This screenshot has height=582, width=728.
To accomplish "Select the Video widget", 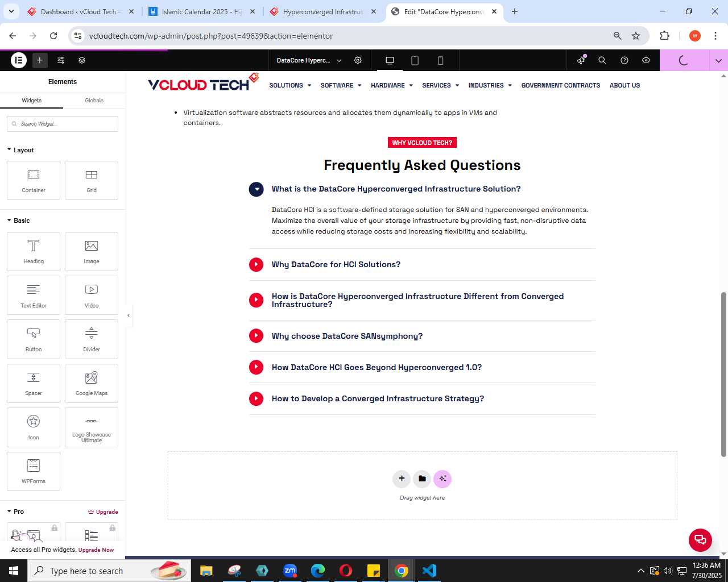I will pyautogui.click(x=92, y=296).
